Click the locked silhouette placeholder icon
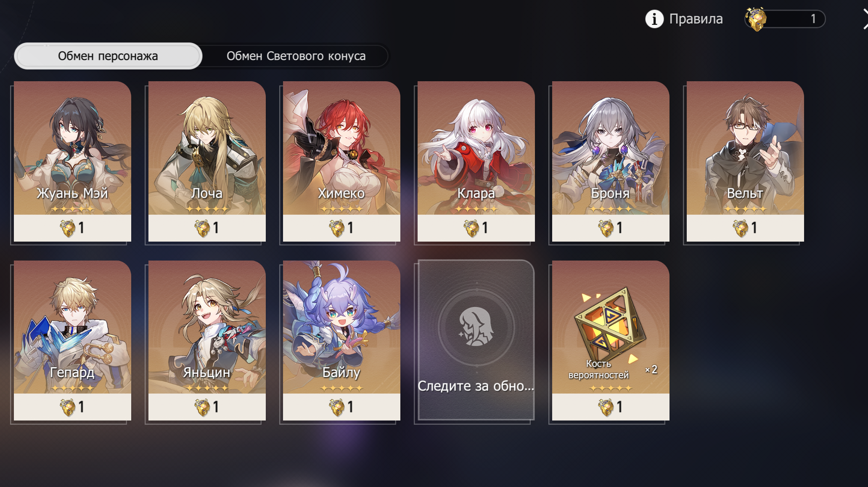 476,327
